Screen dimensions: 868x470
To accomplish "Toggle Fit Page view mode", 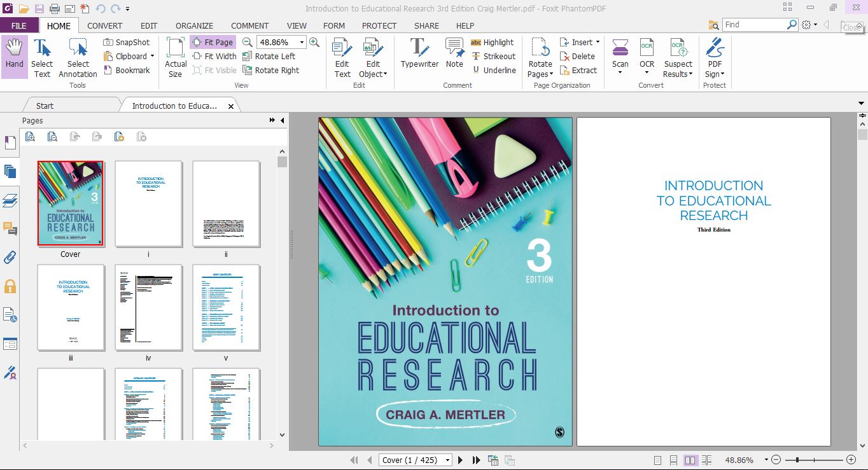I will 213,42.
